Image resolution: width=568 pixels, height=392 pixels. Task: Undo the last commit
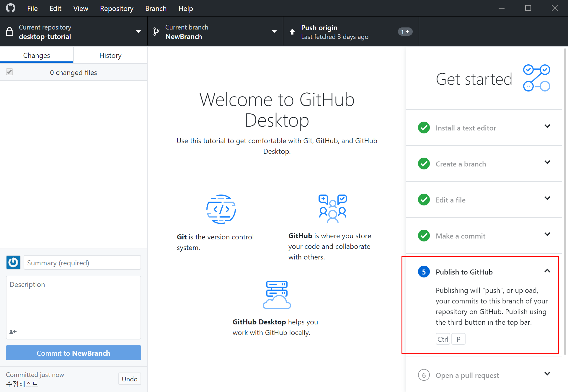point(130,379)
